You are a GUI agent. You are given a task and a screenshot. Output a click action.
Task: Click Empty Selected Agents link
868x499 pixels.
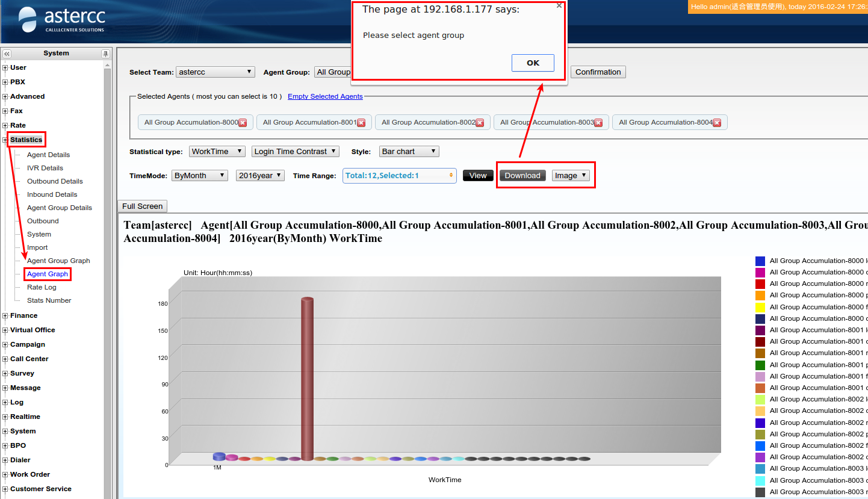pyautogui.click(x=325, y=96)
